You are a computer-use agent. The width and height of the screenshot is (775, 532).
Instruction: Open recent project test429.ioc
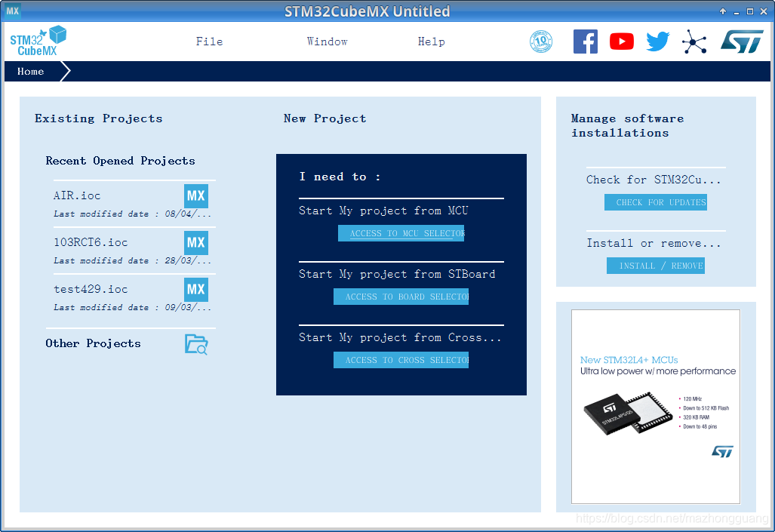91,289
